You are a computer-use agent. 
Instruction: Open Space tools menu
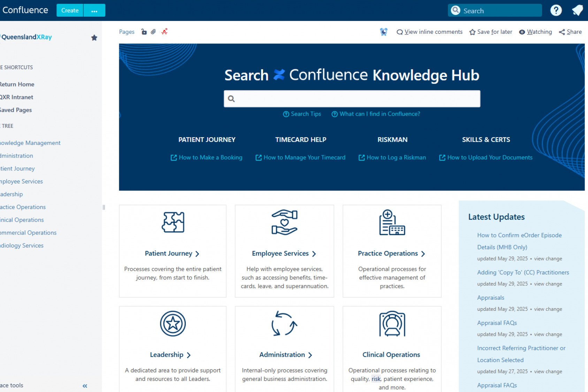click(x=12, y=385)
